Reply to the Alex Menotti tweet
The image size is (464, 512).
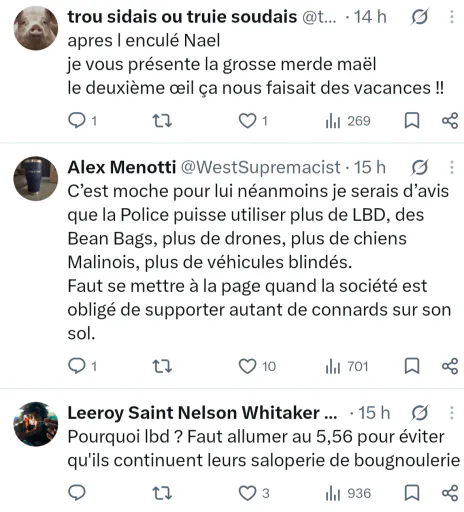(x=77, y=366)
